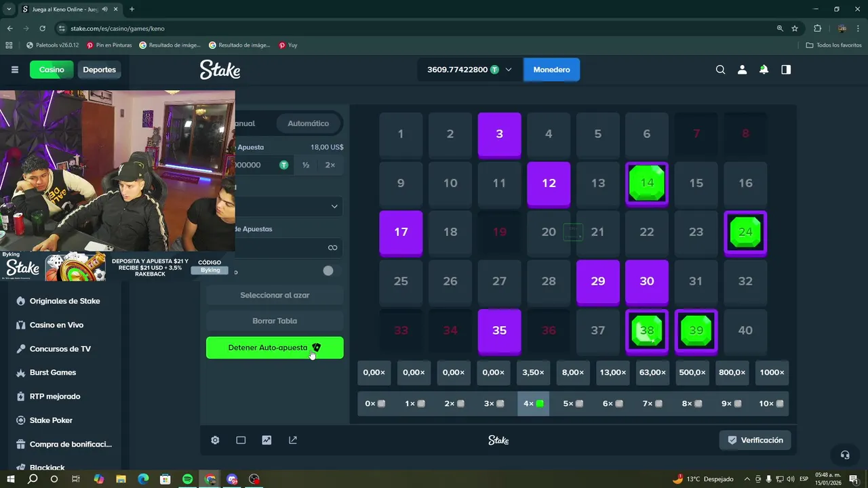Image resolution: width=868 pixels, height=488 pixels.
Task: Open Concursos de TV menu
Action: [x=58, y=349]
